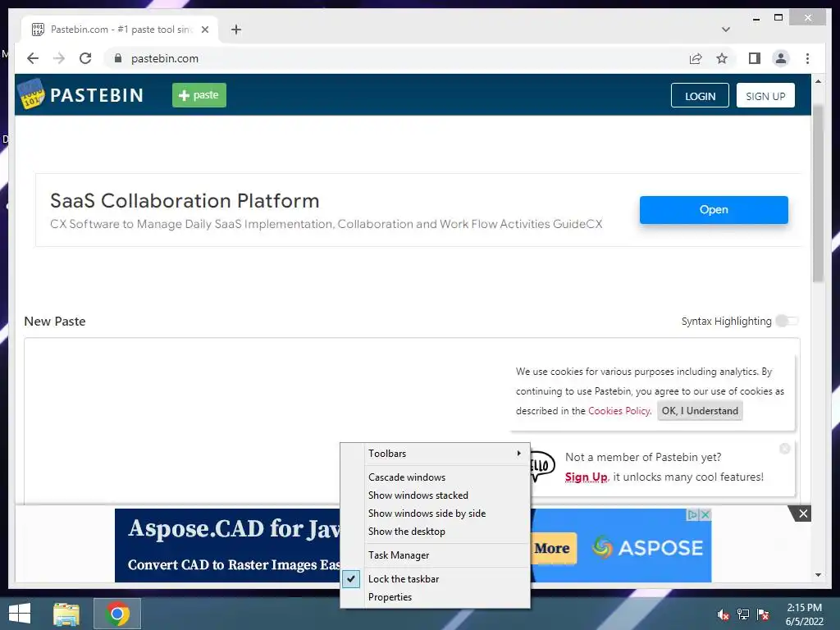The height and width of the screenshot is (630, 840).
Task: Open the Windows Start menu
Action: click(x=20, y=614)
